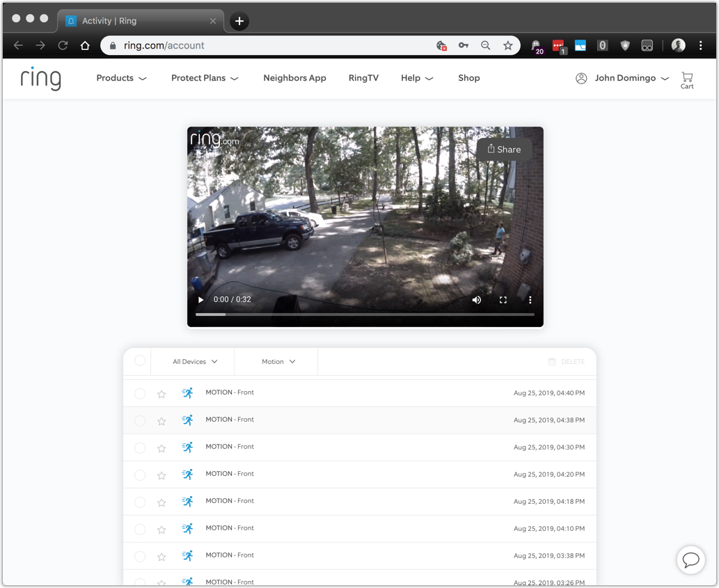This screenshot has height=588, width=719.
Task: Open the Neighbors App page
Action: click(x=294, y=78)
